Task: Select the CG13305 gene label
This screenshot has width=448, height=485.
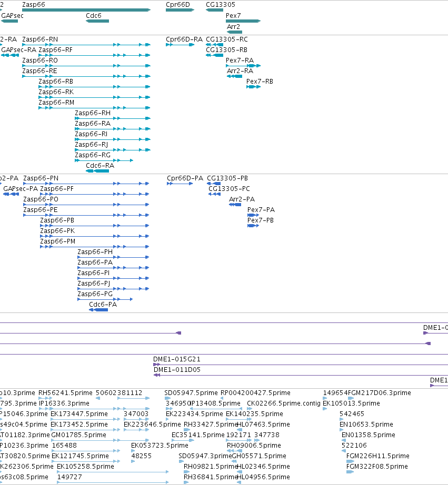Action: (221, 5)
